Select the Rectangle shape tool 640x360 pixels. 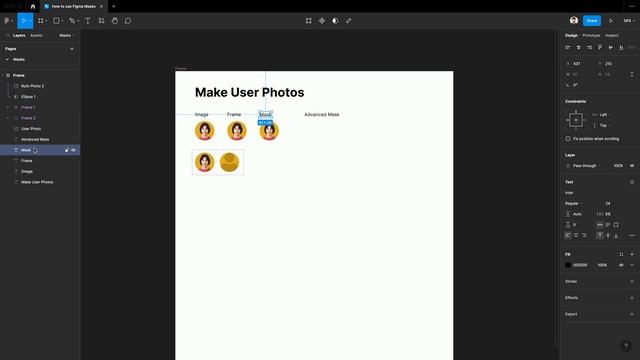pyautogui.click(x=56, y=21)
